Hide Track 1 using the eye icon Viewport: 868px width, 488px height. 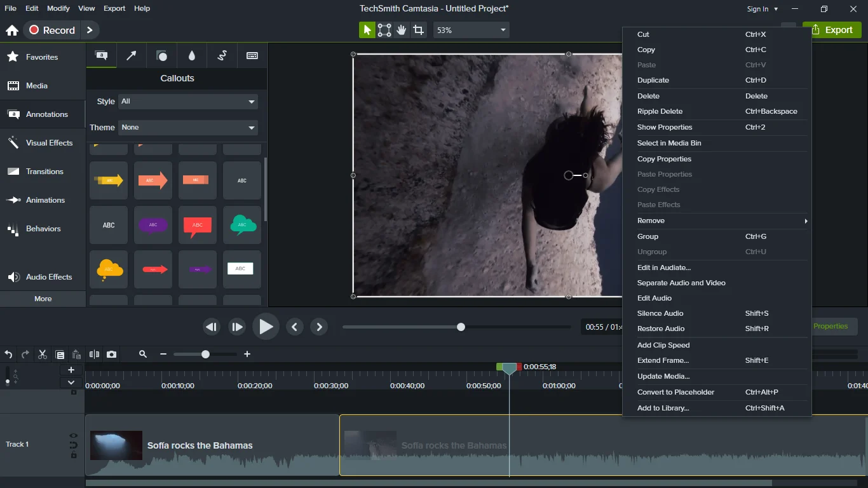click(74, 436)
